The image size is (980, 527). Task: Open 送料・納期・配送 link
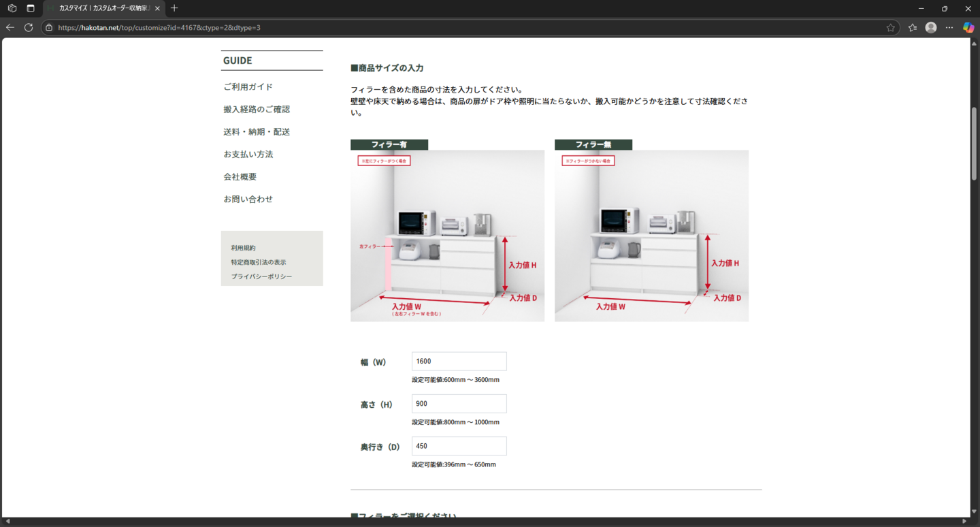point(257,131)
